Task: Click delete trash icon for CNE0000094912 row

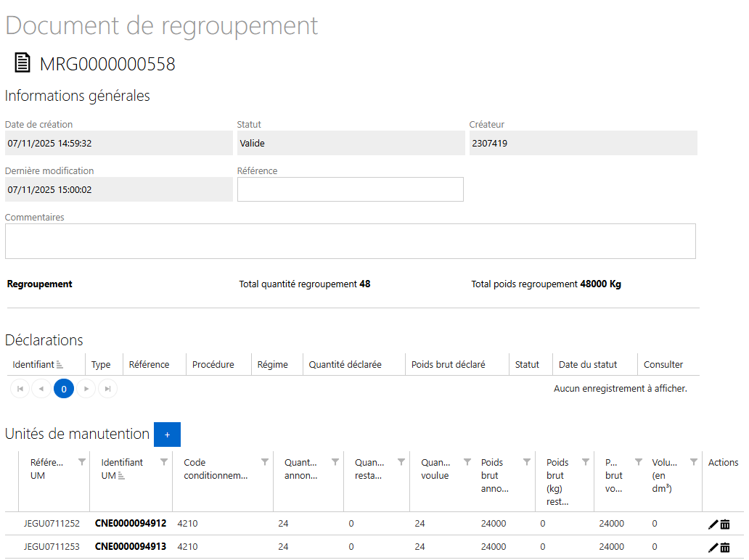Action: (725, 524)
